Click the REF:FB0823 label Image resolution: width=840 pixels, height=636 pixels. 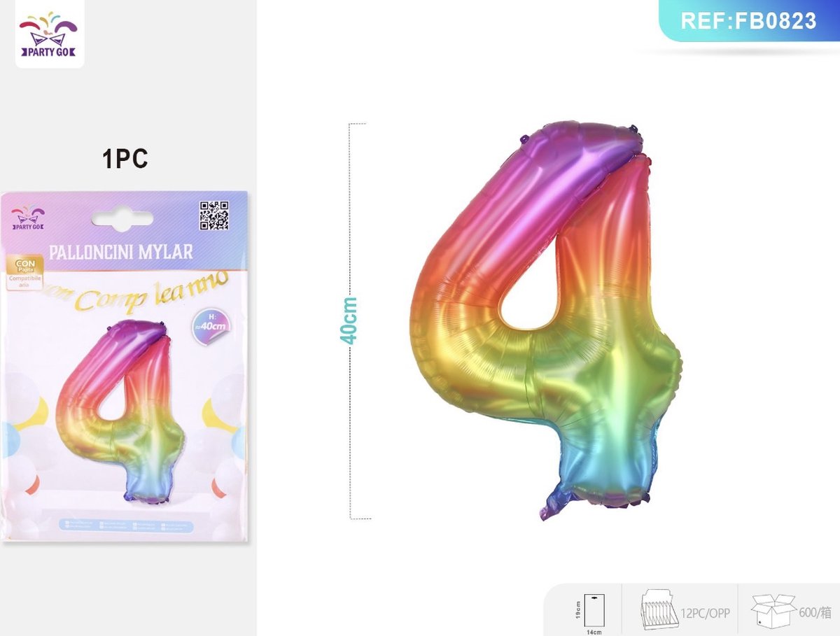coord(749,20)
